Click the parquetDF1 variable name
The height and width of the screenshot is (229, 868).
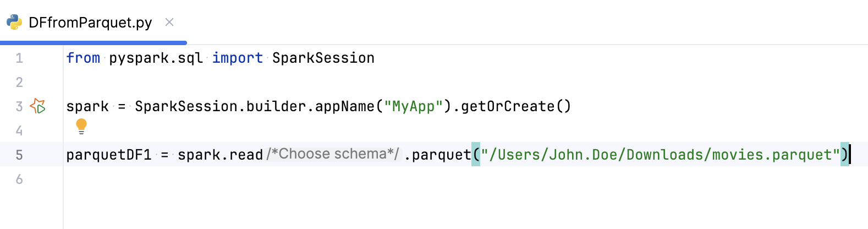click(108, 155)
